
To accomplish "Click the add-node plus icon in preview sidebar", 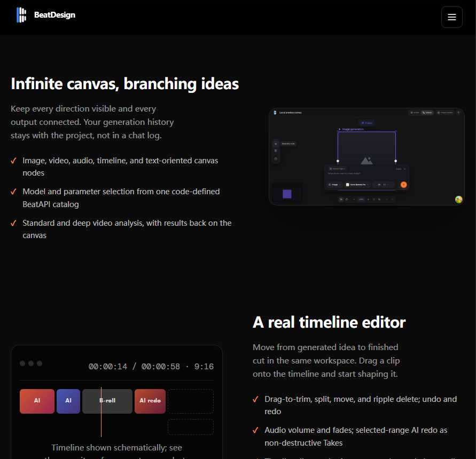I will tap(276, 144).
